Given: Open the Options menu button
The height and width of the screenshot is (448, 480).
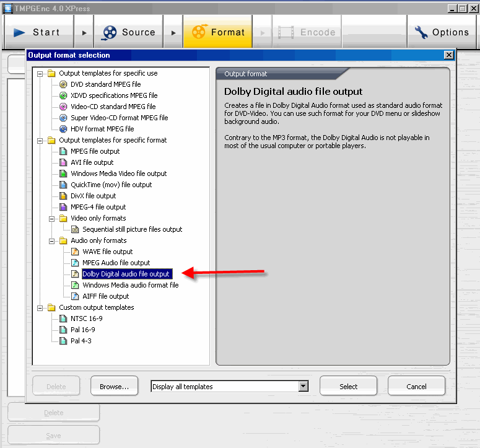Looking at the screenshot, I should [x=442, y=32].
